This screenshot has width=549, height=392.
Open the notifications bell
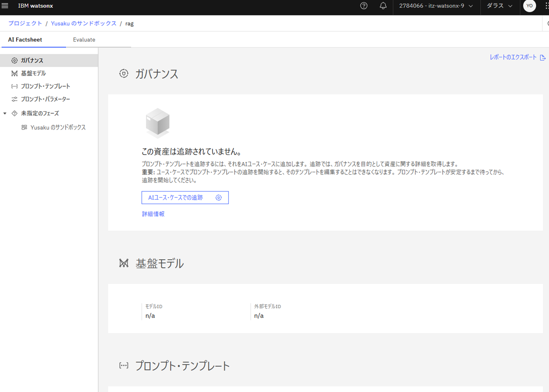(383, 6)
